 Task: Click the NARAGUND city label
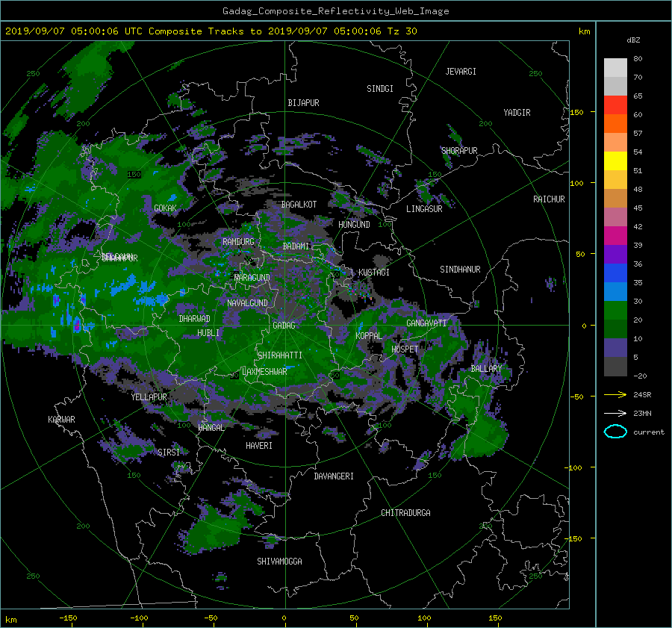pos(252,278)
